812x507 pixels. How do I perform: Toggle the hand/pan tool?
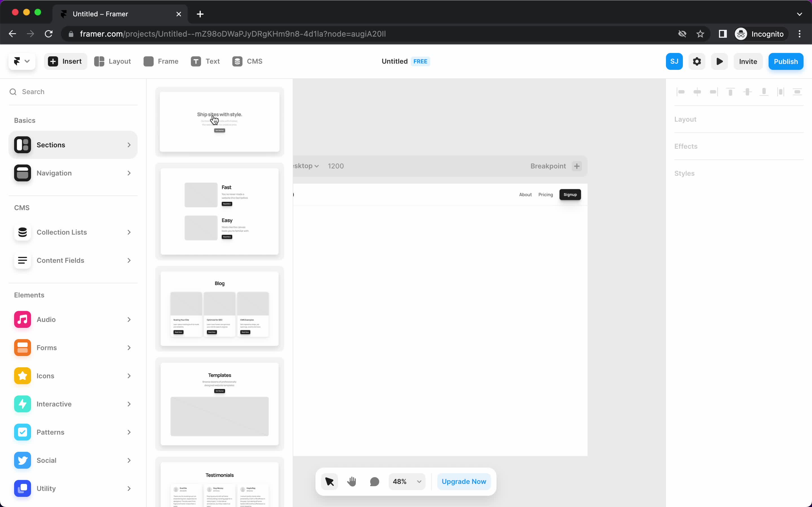pyautogui.click(x=351, y=481)
